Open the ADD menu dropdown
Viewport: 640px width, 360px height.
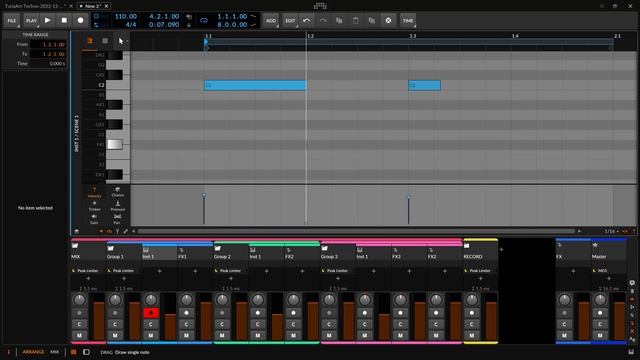click(271, 20)
